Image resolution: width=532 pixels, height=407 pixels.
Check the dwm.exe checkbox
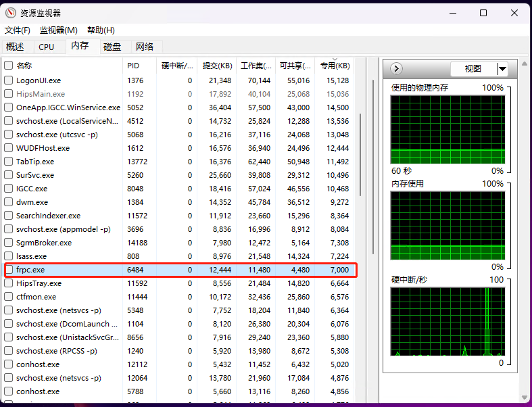pyautogui.click(x=9, y=202)
